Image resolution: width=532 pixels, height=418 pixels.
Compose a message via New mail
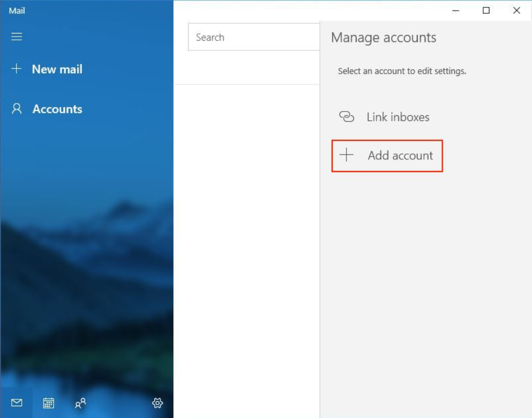[57, 69]
